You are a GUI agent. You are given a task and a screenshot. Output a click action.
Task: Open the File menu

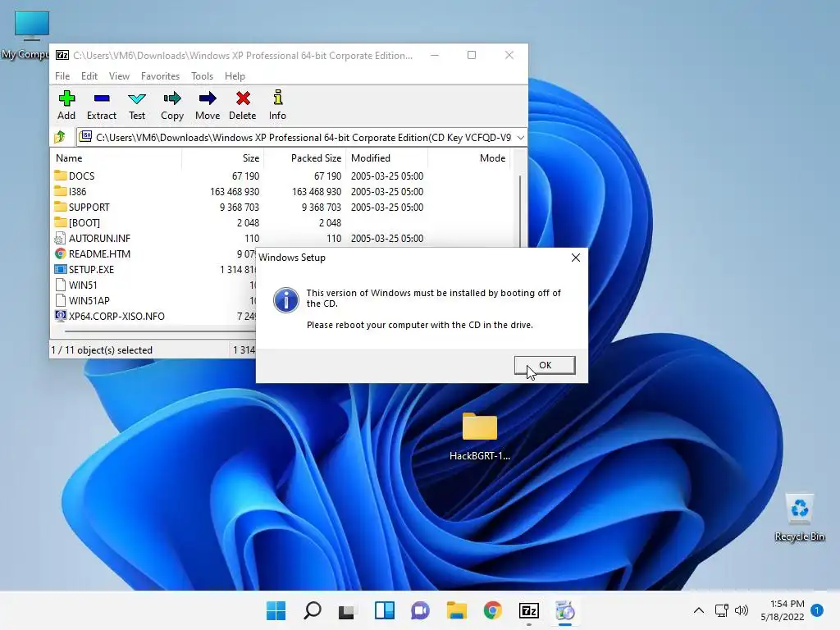[62, 76]
